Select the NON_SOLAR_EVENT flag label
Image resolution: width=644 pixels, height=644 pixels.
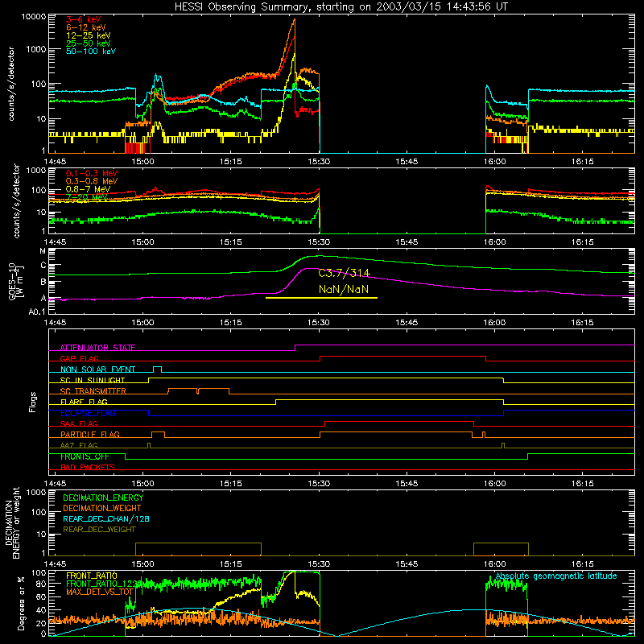(x=97, y=369)
